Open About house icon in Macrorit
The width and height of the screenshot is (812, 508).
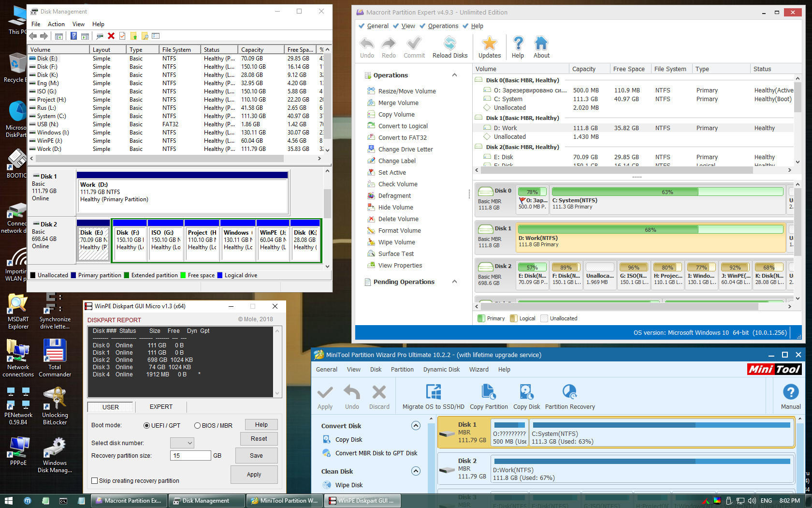coord(541,44)
